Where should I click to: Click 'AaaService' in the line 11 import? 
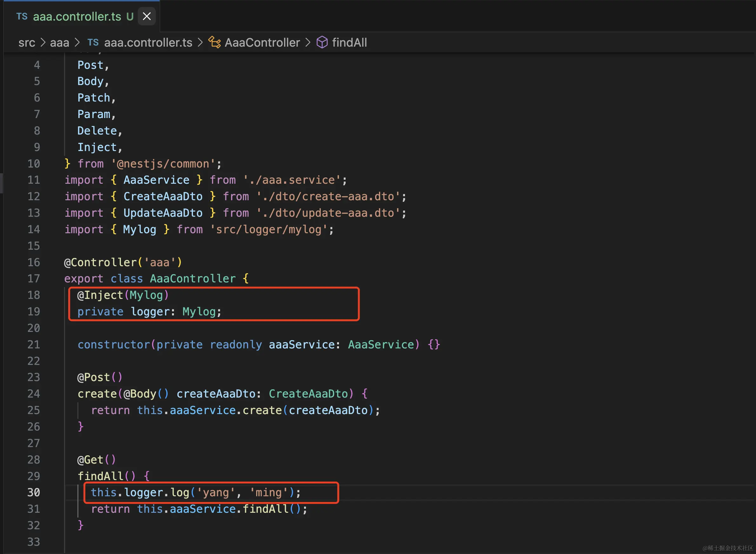pos(156,180)
